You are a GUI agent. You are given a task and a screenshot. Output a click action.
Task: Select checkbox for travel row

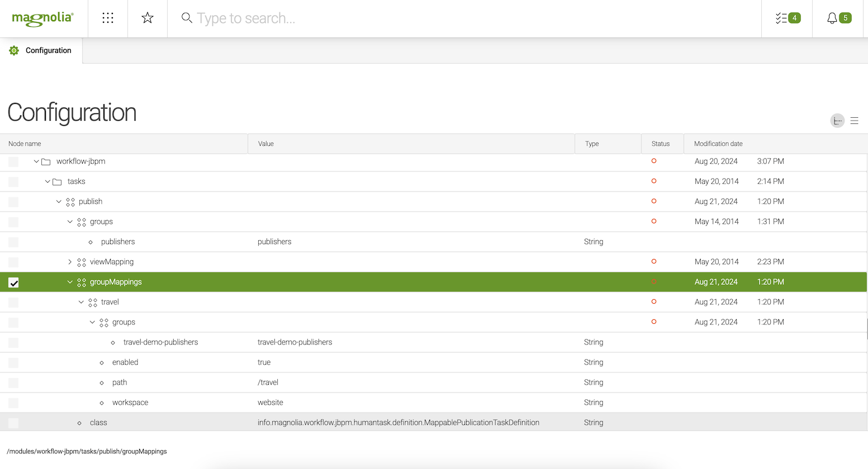coord(13,303)
